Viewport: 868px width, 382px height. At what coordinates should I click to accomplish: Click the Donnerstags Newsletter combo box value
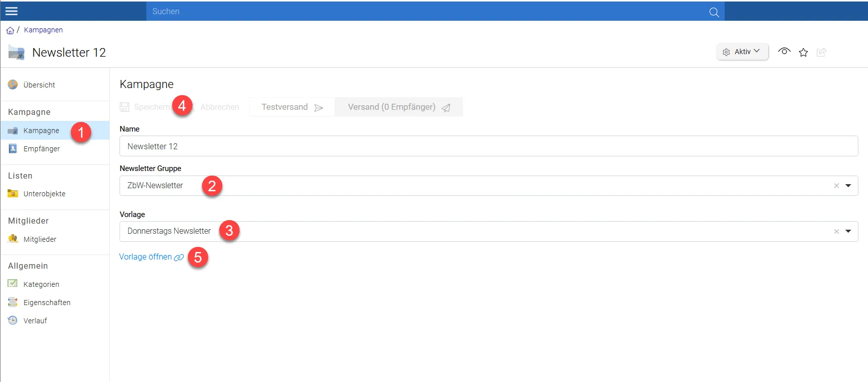coord(169,231)
